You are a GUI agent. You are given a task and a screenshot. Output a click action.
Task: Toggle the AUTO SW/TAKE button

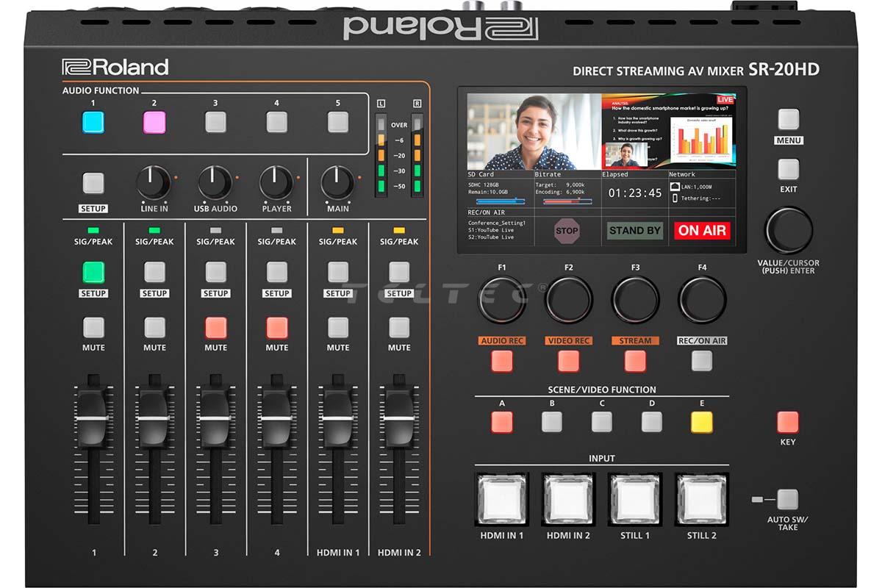click(x=787, y=500)
